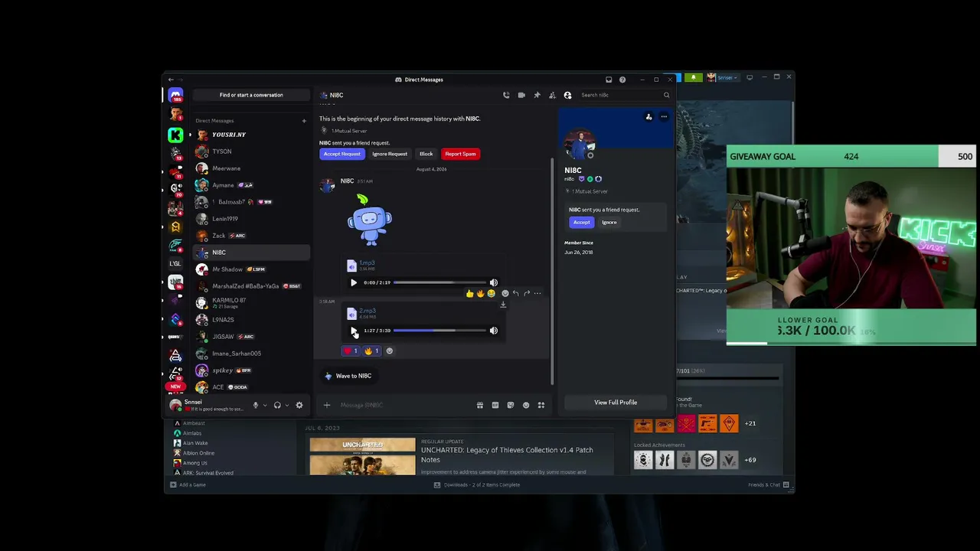Toggle microphone mute
This screenshot has height=551, width=980.
pos(256,405)
